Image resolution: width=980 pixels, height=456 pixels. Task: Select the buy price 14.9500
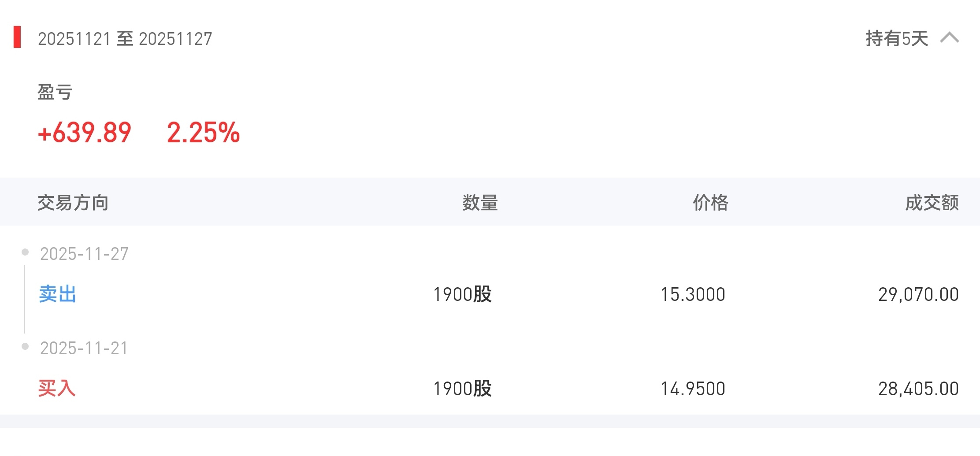coord(693,389)
